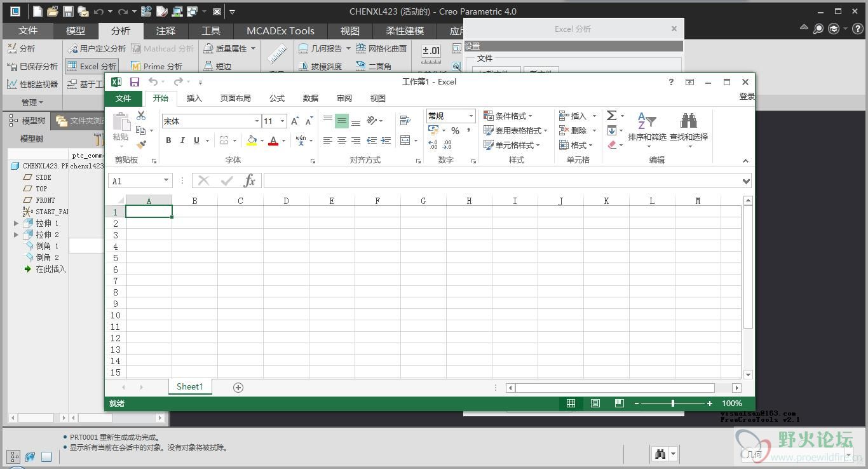This screenshot has height=469, width=868.
Task: Open the fill color dropdown arrow
Action: 262,141
